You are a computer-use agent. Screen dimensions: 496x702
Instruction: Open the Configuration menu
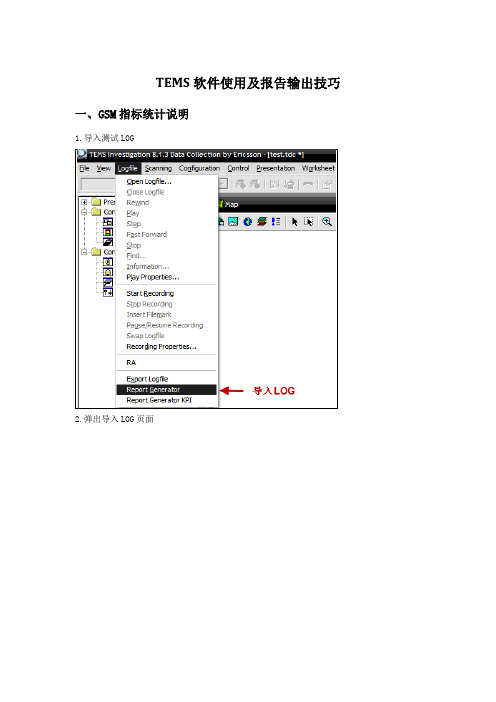[x=199, y=168]
